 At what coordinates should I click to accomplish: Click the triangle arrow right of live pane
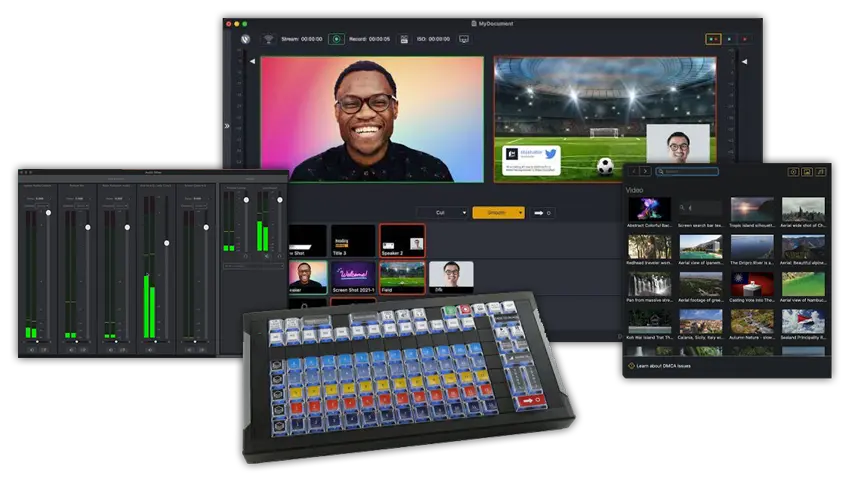tap(744, 61)
